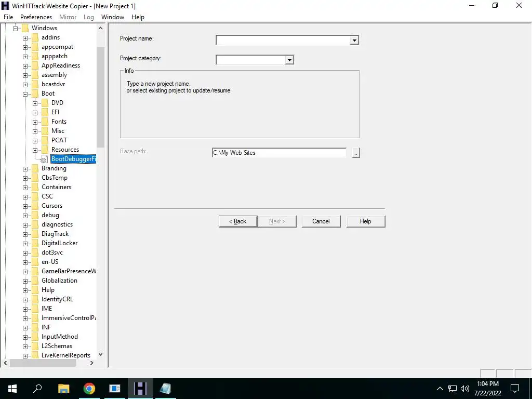
Task: Expand the en-US folder node
Action: pos(25,262)
